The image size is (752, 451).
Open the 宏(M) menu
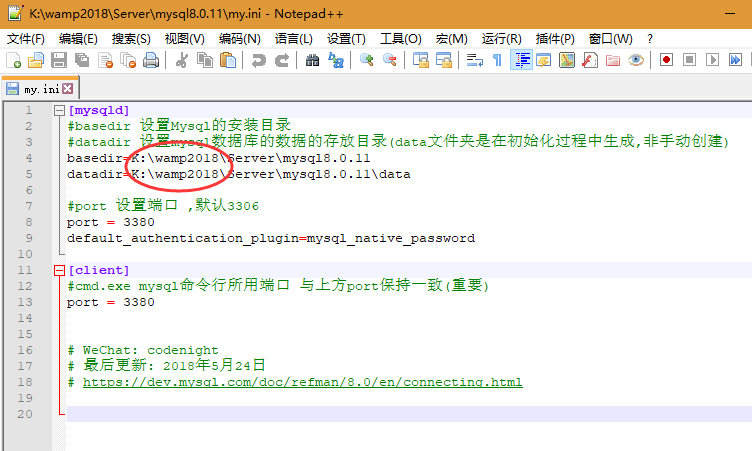coord(451,39)
